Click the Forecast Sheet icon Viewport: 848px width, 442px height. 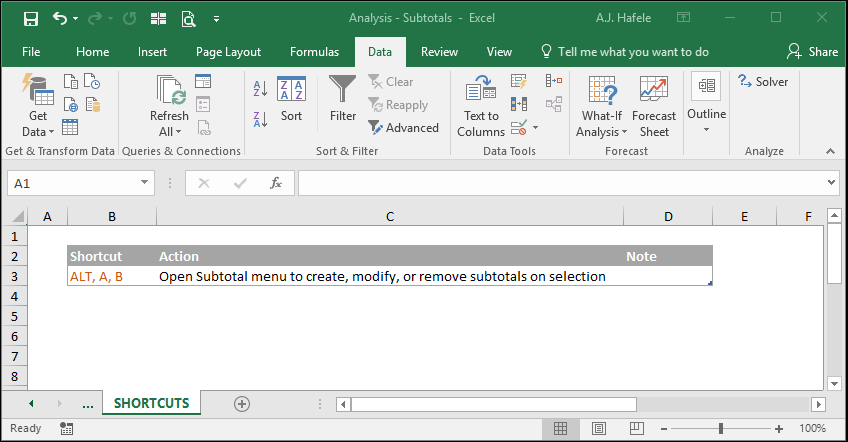pos(654,107)
